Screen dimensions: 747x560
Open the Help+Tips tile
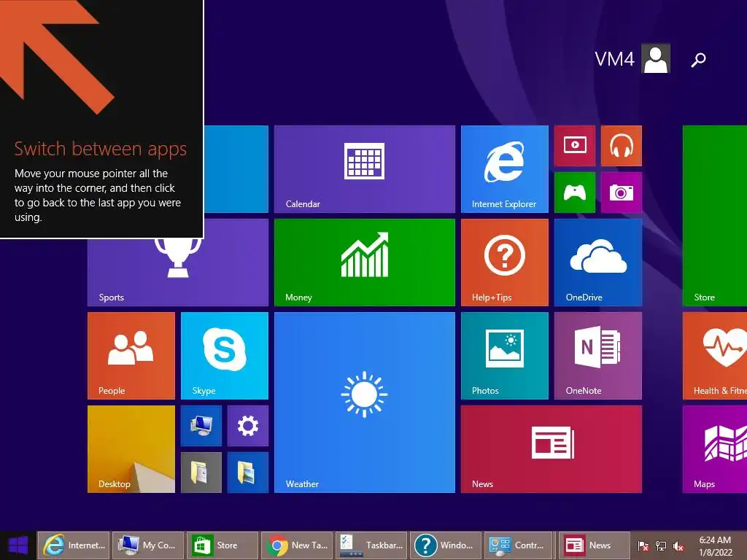pos(505,262)
